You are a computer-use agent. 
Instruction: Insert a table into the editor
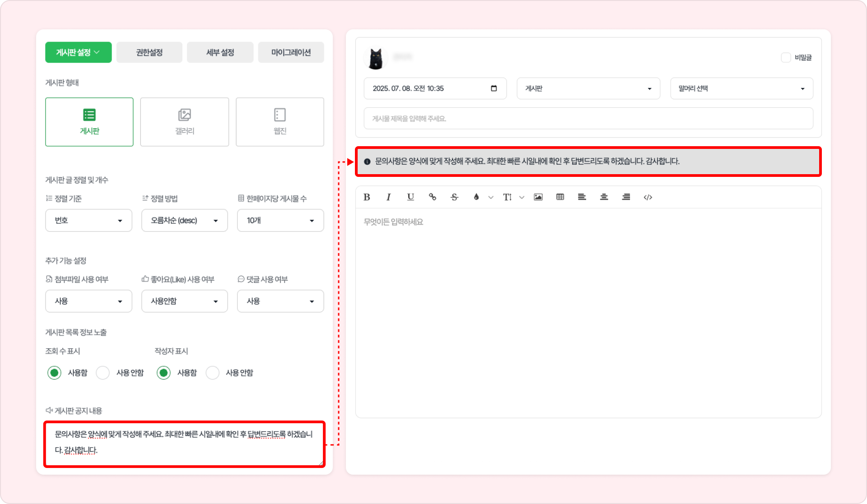(560, 197)
